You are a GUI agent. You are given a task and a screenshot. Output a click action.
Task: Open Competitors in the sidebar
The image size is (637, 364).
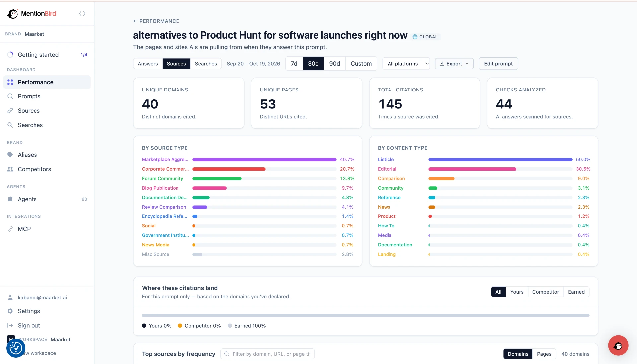47,169
